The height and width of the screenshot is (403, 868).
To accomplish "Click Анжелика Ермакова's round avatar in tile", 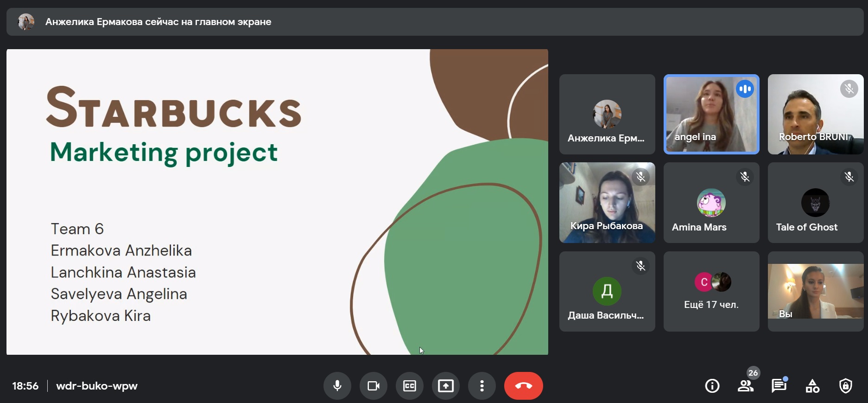I will pyautogui.click(x=607, y=114).
